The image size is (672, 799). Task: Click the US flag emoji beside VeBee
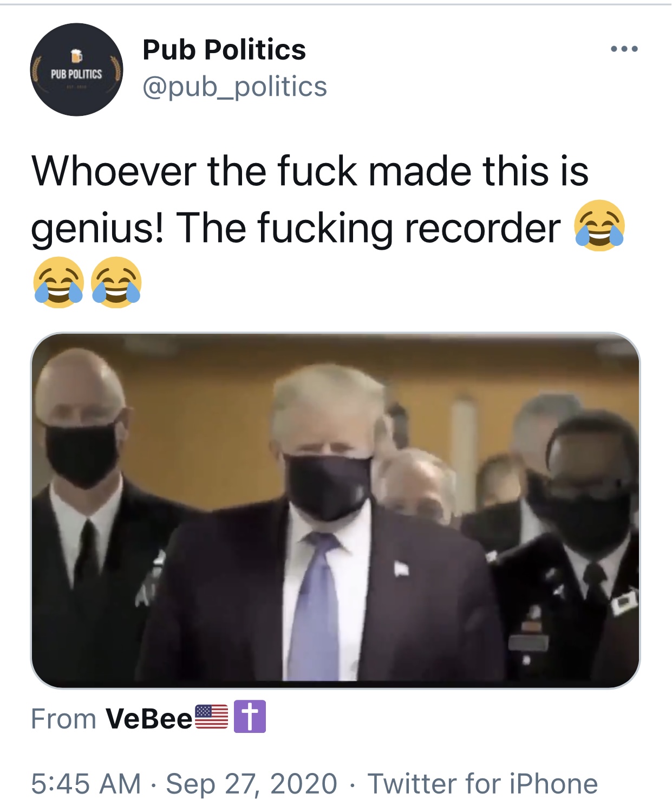click(x=211, y=717)
